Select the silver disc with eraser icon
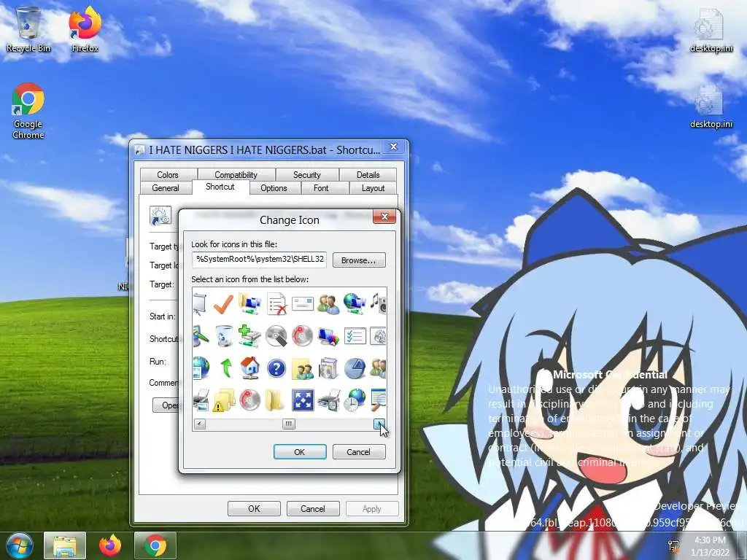 tap(276, 335)
